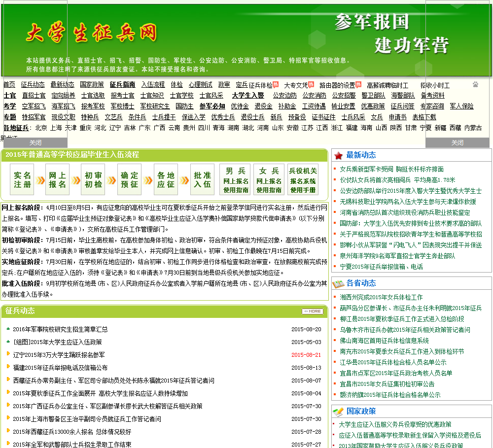Open 特招军官 link
The height and width of the screenshot is (448, 493).
click(34, 117)
